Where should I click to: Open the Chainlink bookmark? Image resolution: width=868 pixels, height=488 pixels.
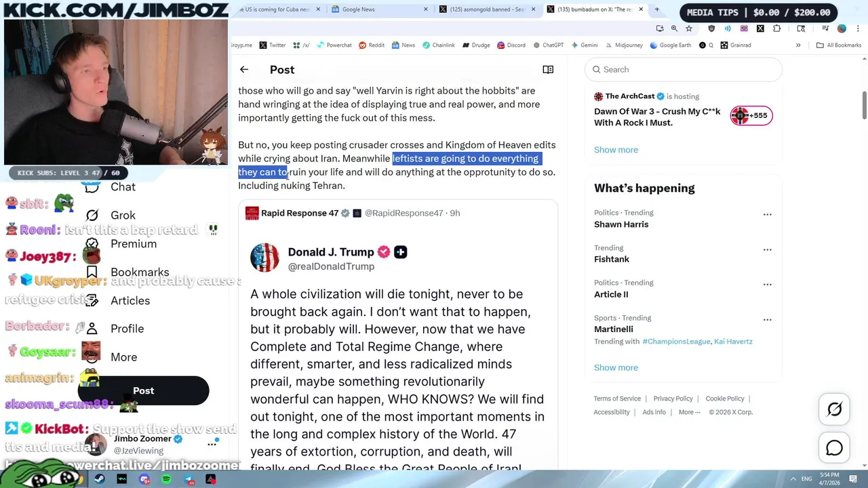(x=438, y=45)
